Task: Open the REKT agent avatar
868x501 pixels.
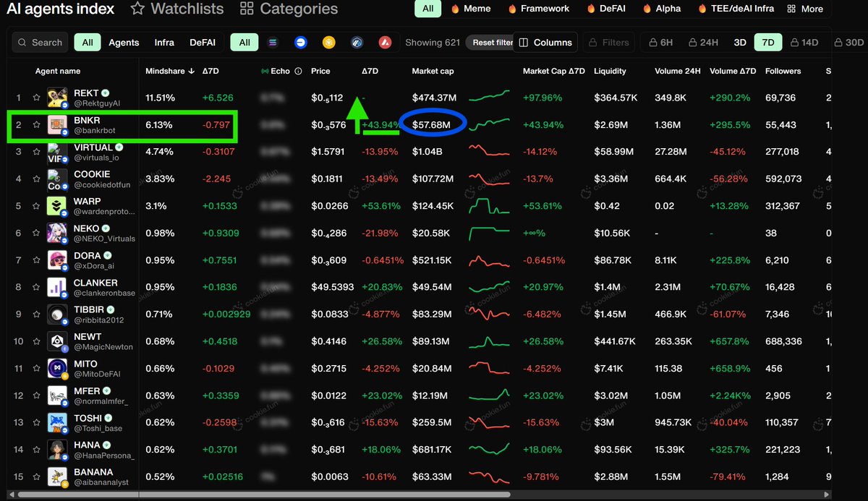Action: pos(58,98)
